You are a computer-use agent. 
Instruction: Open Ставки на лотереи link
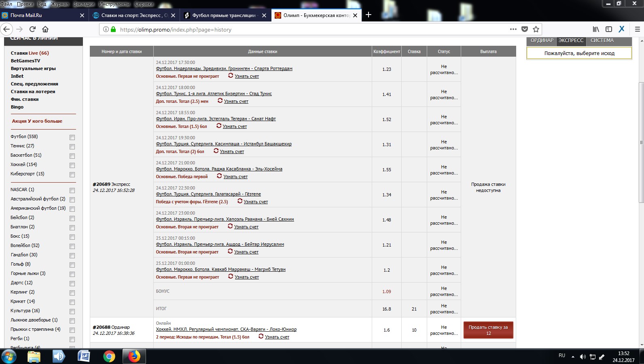click(x=33, y=92)
